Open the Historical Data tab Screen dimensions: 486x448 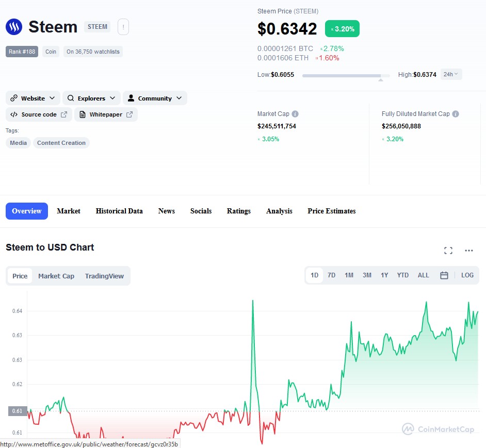coord(119,211)
